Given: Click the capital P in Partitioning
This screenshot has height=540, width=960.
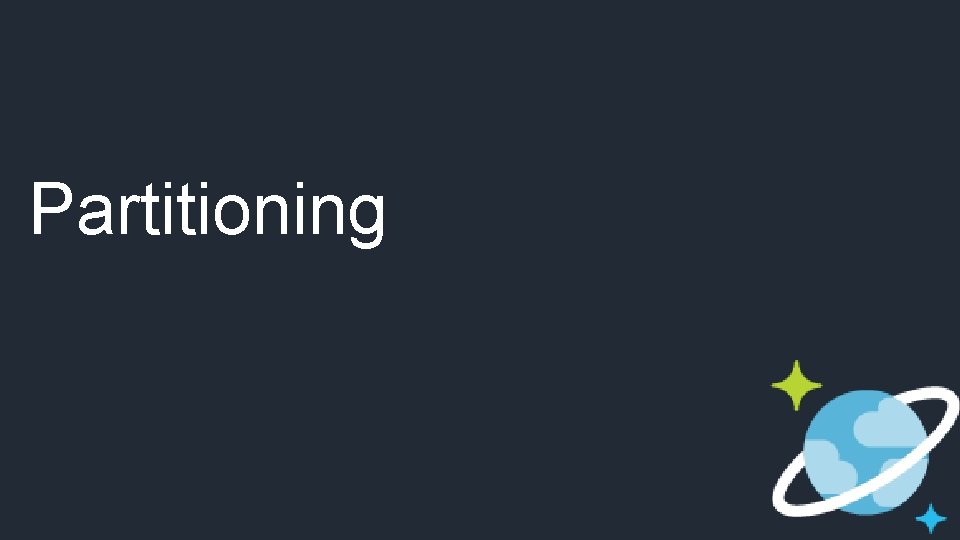Looking at the screenshot, I should pyautogui.click(x=52, y=208).
